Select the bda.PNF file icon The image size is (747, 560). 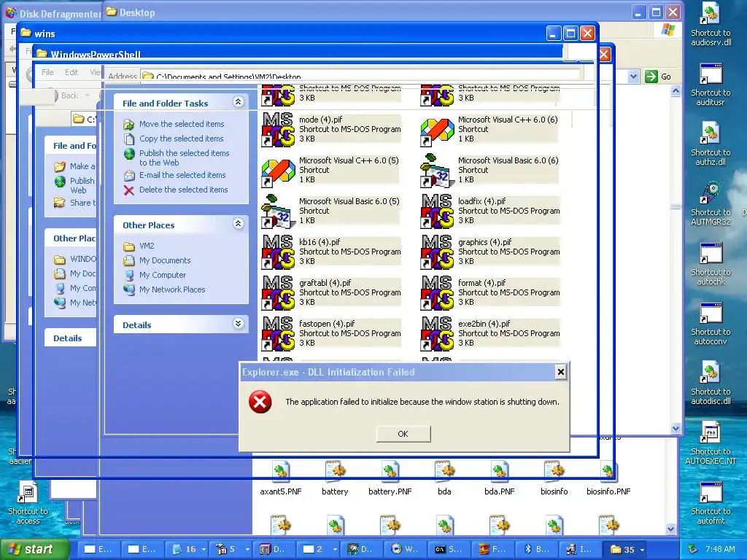[499, 472]
